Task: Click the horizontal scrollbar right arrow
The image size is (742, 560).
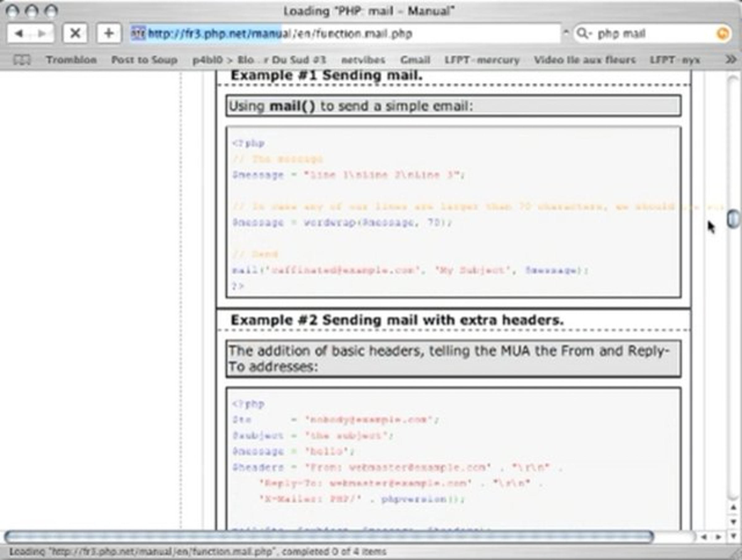Action: pos(719,537)
